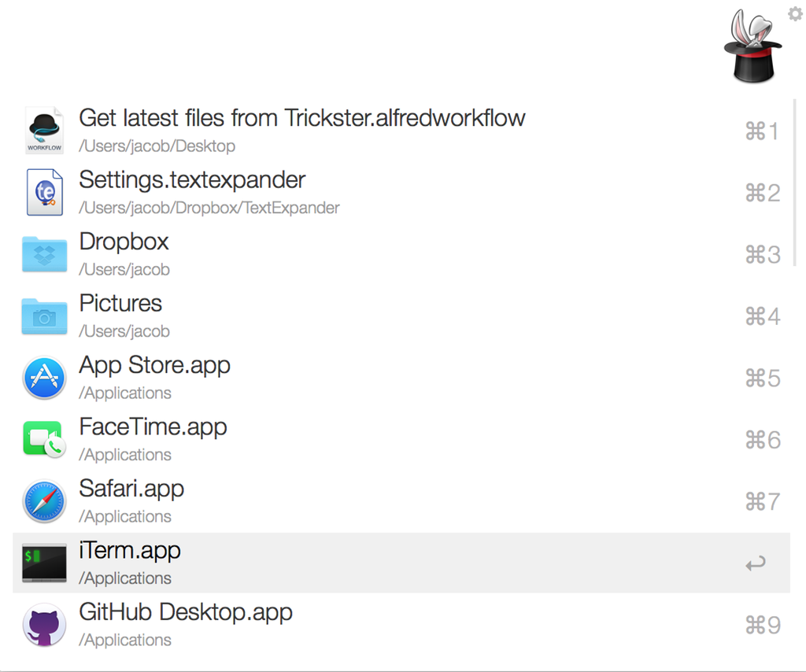The image size is (806, 672).
Task: Click the return arrow on the iTerm row
Action: tap(756, 563)
